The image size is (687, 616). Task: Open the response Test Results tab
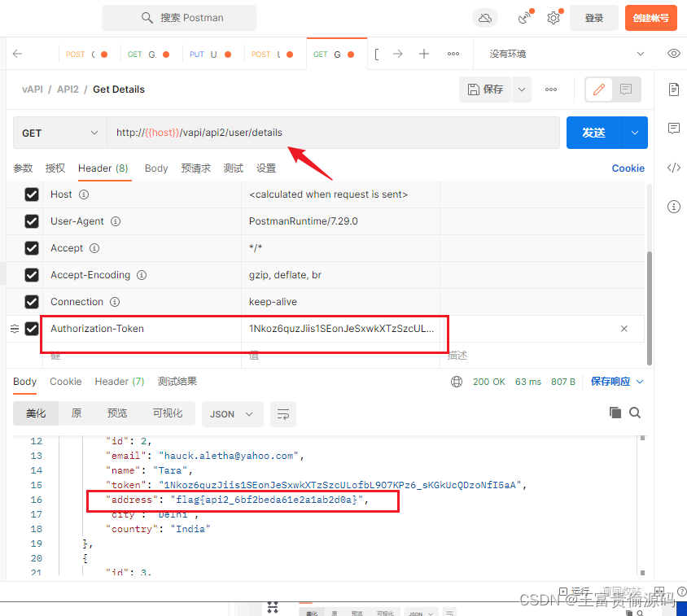pyautogui.click(x=177, y=382)
